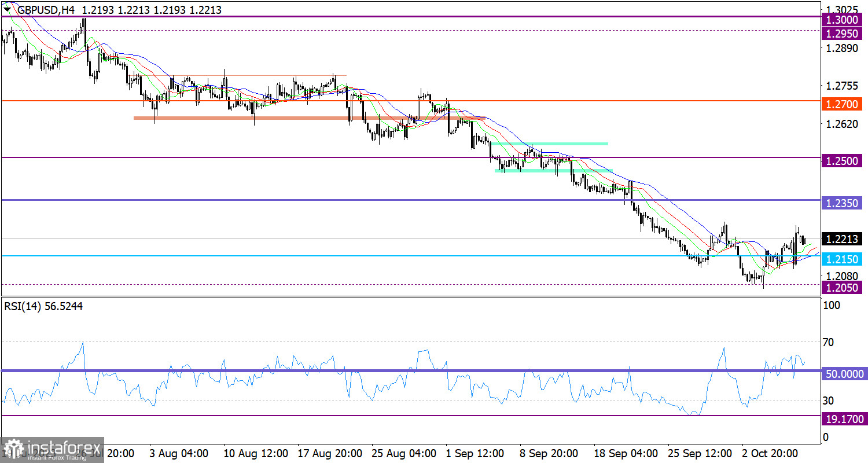Click the 1.3000 price level label
Image resolution: width=868 pixels, height=463 pixels.
point(843,20)
